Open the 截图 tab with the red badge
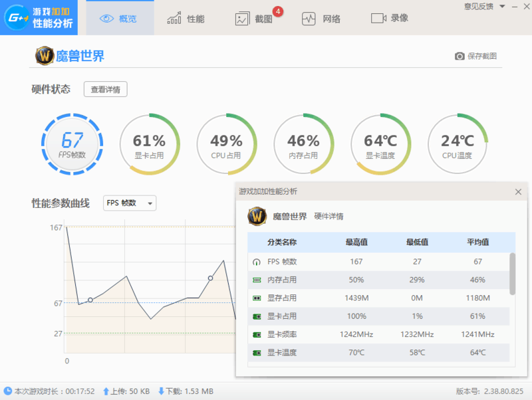Viewport: 532px width, 400px height. pyautogui.click(x=253, y=18)
